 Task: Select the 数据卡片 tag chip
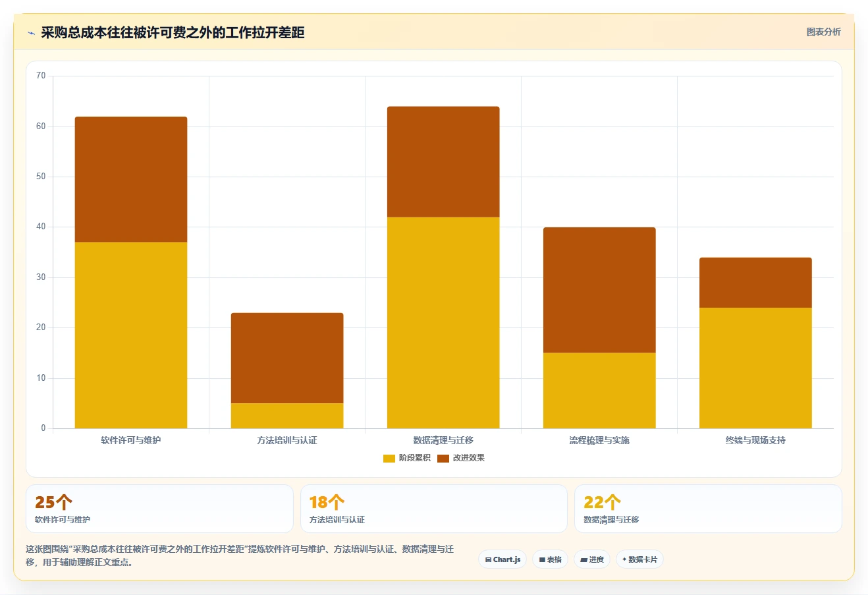(x=639, y=559)
